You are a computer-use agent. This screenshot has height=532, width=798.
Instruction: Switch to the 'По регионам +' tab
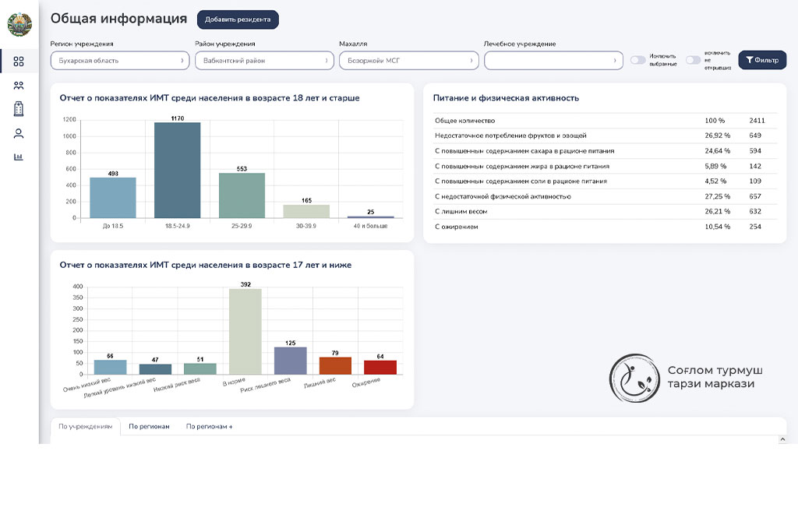click(x=209, y=427)
